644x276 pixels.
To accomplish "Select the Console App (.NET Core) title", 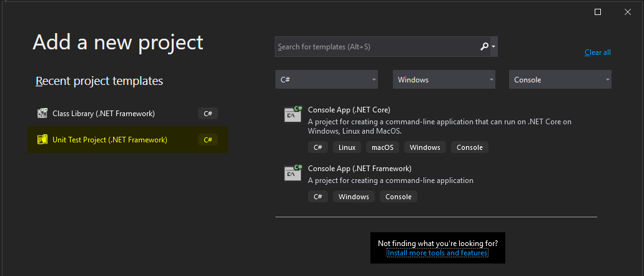I will (349, 110).
